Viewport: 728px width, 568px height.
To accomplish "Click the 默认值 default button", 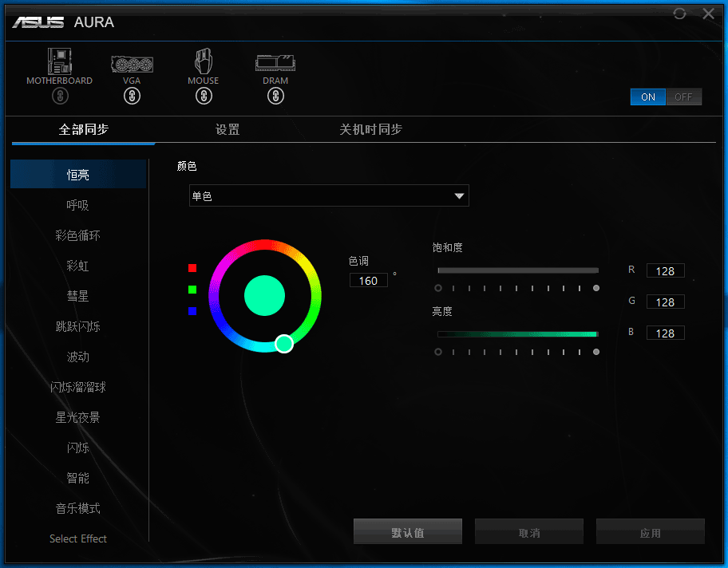I will coord(408,531).
